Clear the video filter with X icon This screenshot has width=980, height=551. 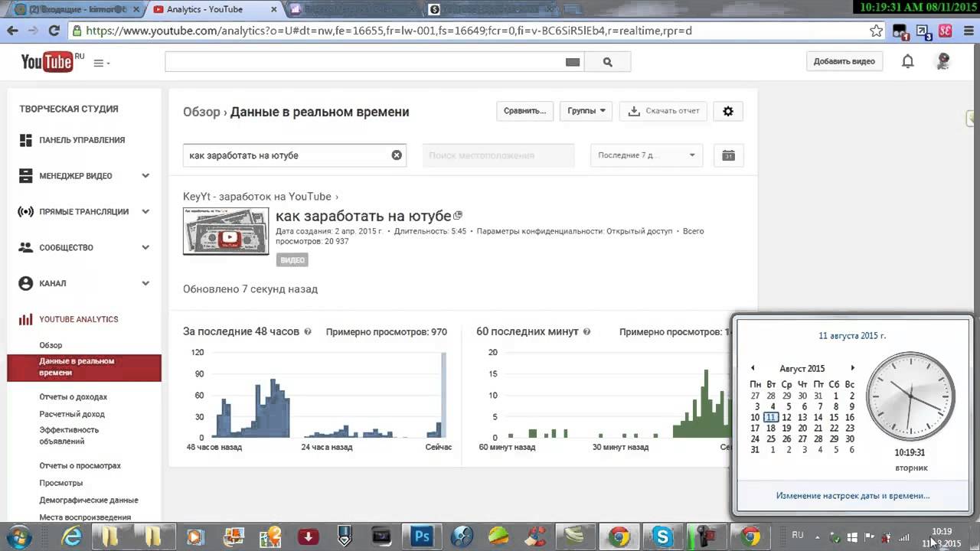point(397,155)
